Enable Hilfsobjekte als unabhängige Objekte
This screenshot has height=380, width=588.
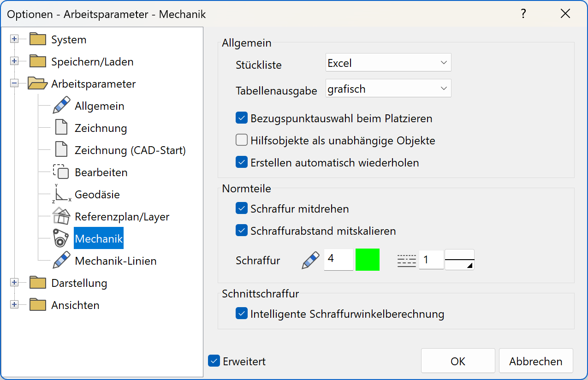click(241, 140)
